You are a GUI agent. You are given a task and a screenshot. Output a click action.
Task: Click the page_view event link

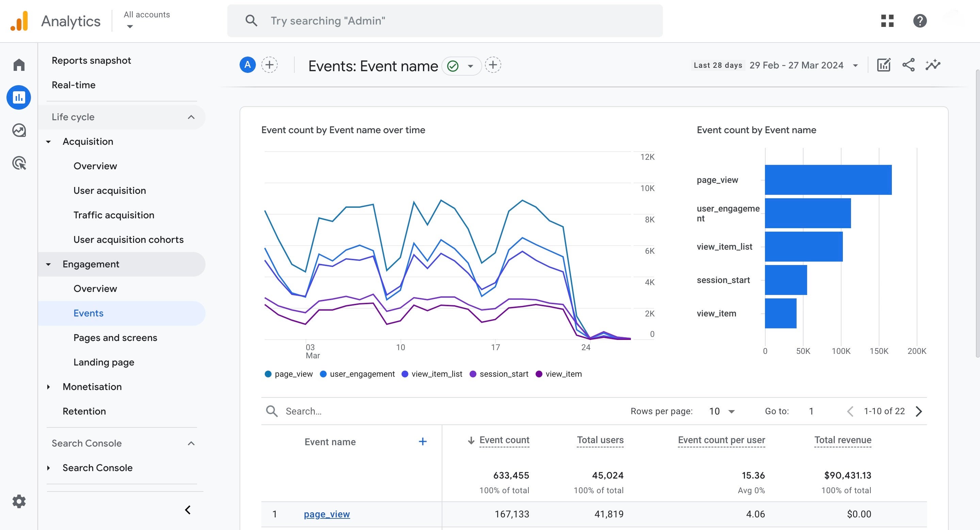(326, 514)
